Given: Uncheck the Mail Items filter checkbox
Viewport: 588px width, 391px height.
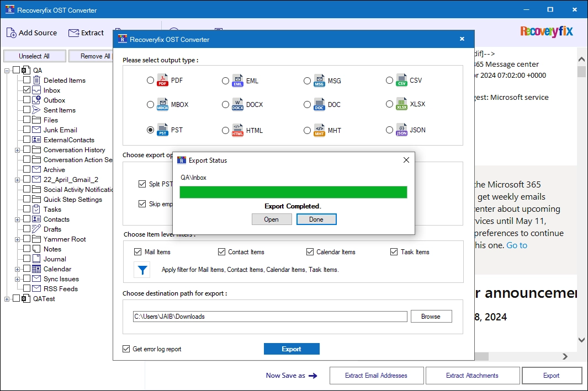Looking at the screenshot, I should point(137,251).
